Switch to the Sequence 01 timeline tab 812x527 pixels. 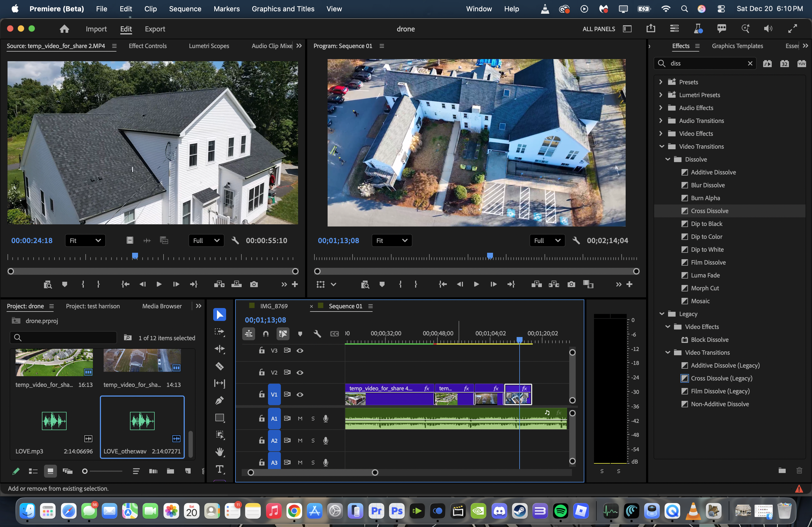pos(345,306)
